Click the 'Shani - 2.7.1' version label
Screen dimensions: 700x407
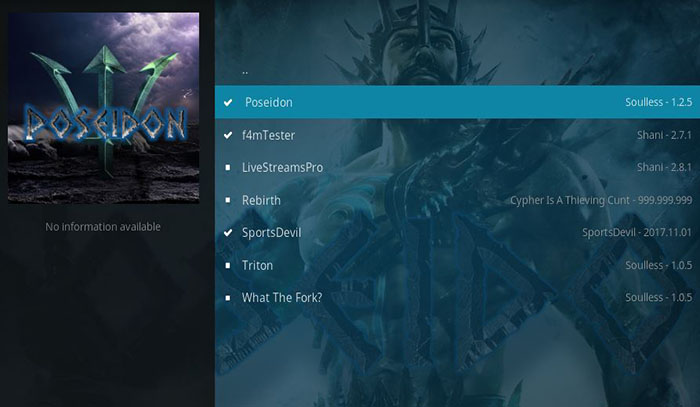coord(664,135)
